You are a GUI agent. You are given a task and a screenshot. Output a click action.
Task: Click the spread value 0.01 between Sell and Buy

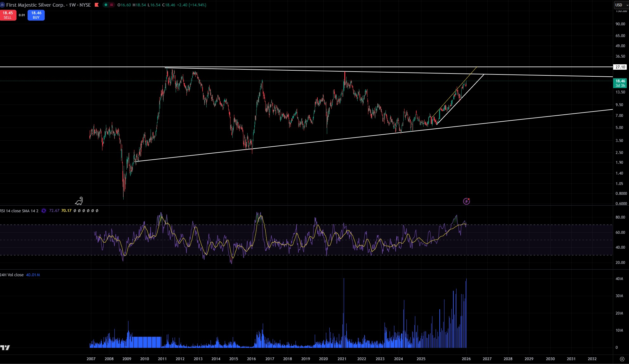coord(22,15)
